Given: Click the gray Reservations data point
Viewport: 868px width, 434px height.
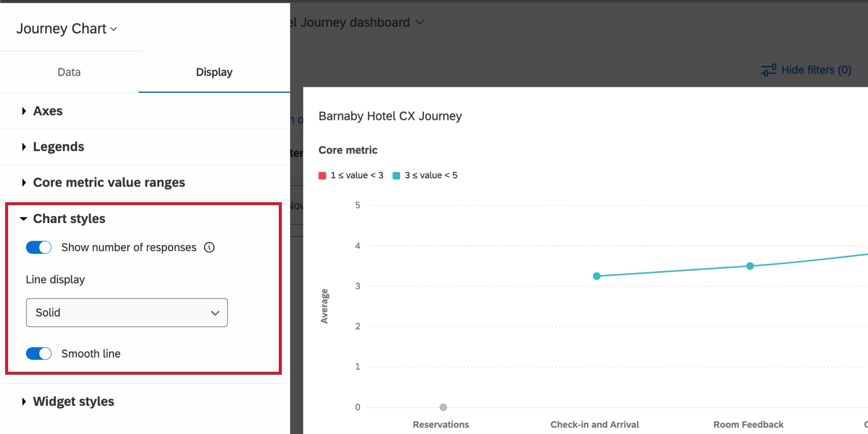Looking at the screenshot, I should click(443, 407).
